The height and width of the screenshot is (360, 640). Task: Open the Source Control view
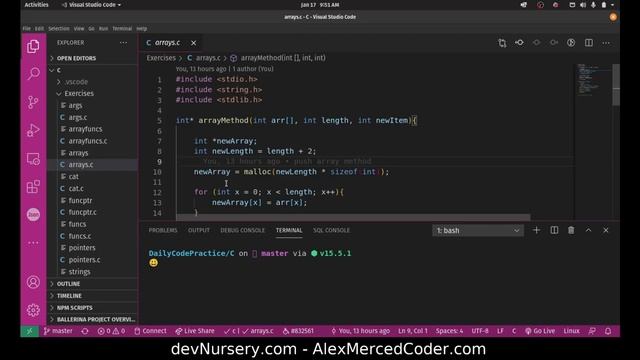click(33, 102)
